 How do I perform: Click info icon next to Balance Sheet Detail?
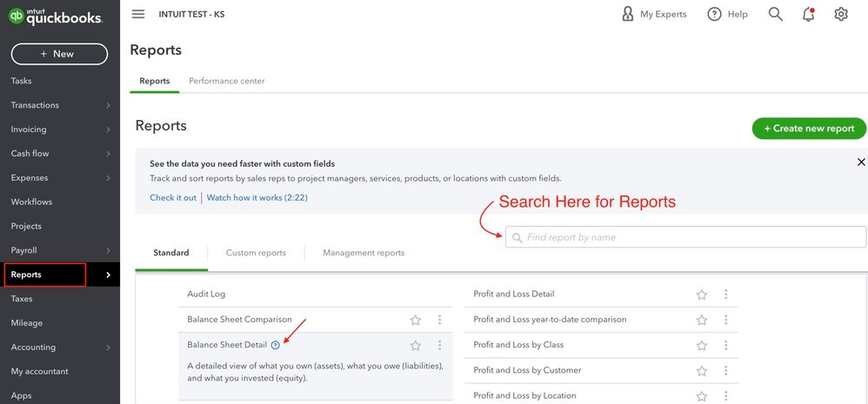[276, 345]
